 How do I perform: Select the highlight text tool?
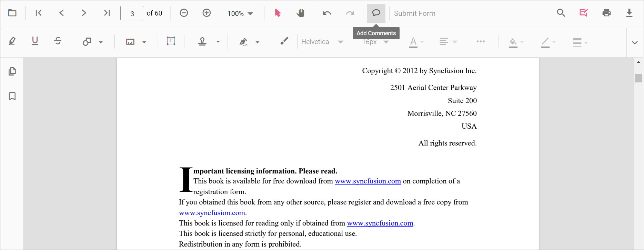pos(12,41)
